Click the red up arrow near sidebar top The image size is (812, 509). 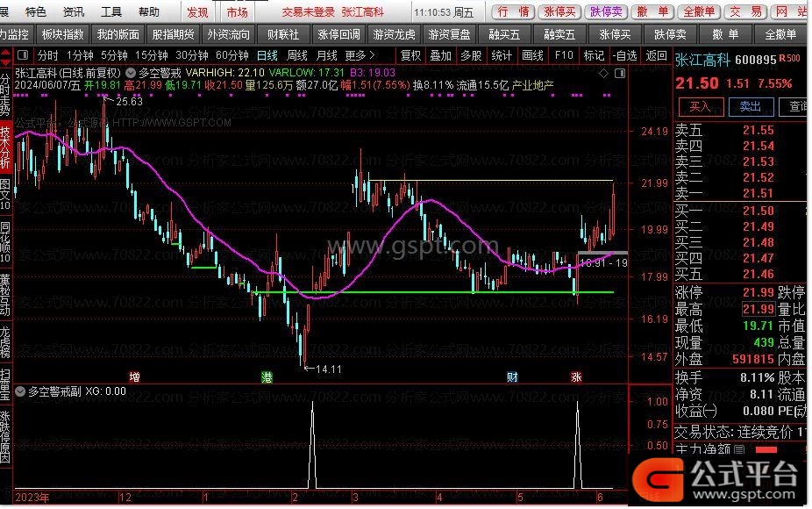pyautogui.click(x=5, y=53)
